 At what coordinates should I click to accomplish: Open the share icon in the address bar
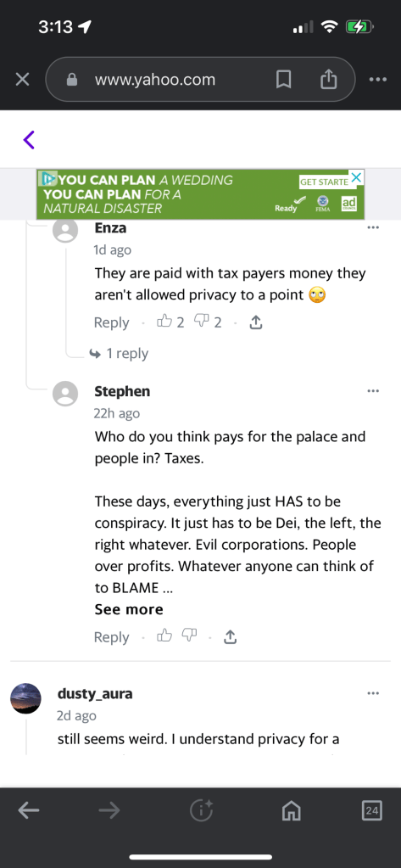328,80
